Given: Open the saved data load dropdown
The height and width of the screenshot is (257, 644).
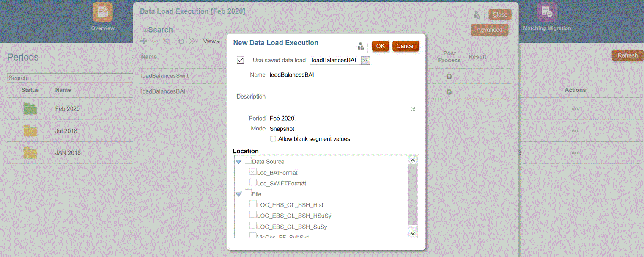Looking at the screenshot, I should click(x=366, y=61).
